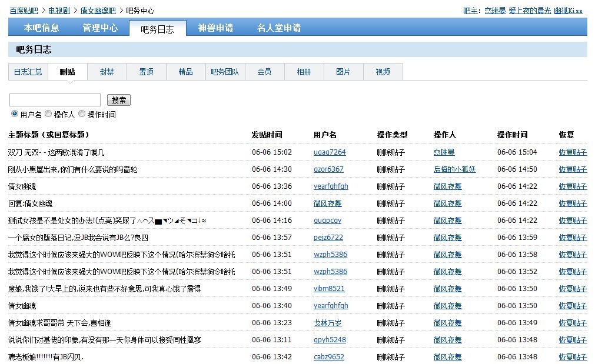The width and height of the screenshot is (605, 364).
Task: Select the 操作时间 radio button
Action: (82, 113)
